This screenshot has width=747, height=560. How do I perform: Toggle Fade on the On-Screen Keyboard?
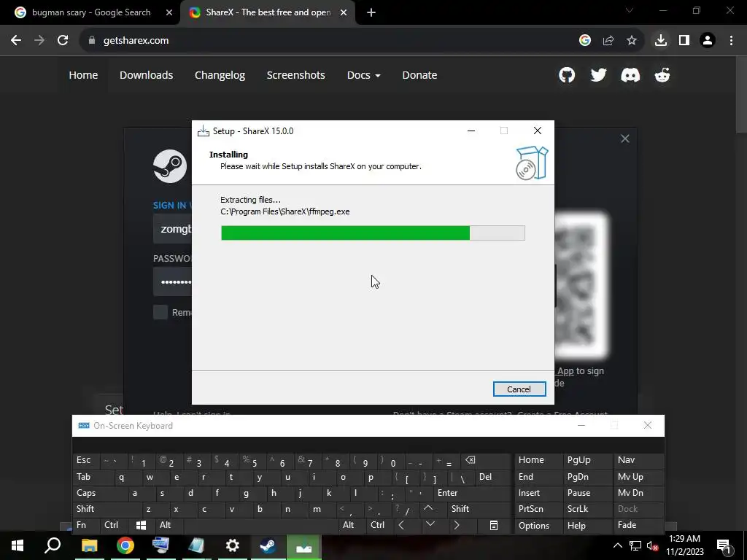point(638,525)
